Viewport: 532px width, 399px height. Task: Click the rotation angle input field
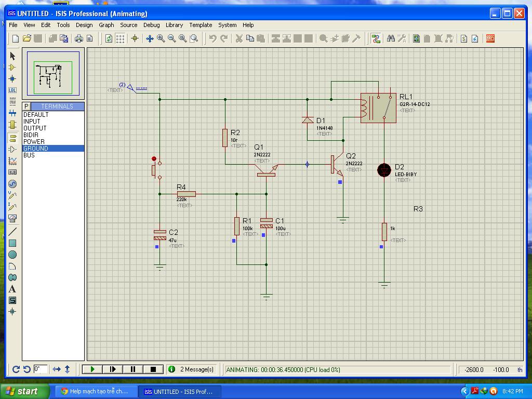(x=41, y=369)
